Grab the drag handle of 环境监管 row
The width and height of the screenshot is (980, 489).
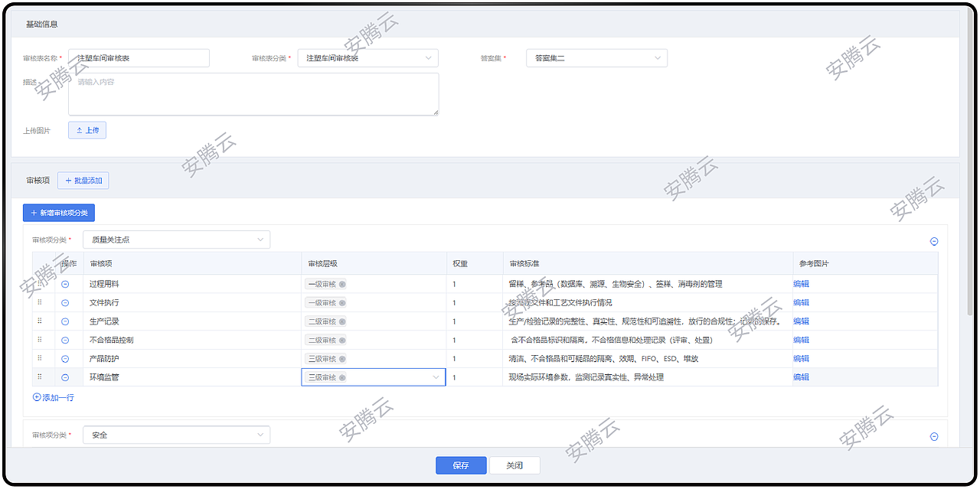click(40, 377)
